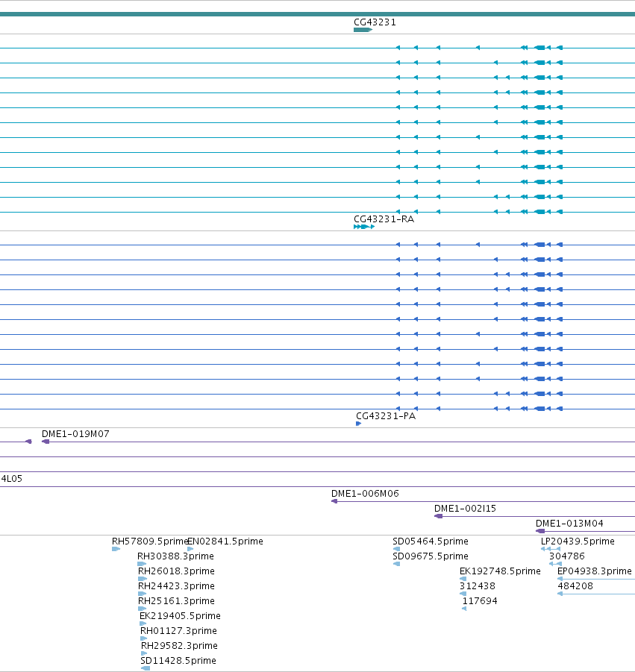Select the arrow glyph under EK192748.5prime
Screen dimensions: 635x672
click(x=463, y=579)
